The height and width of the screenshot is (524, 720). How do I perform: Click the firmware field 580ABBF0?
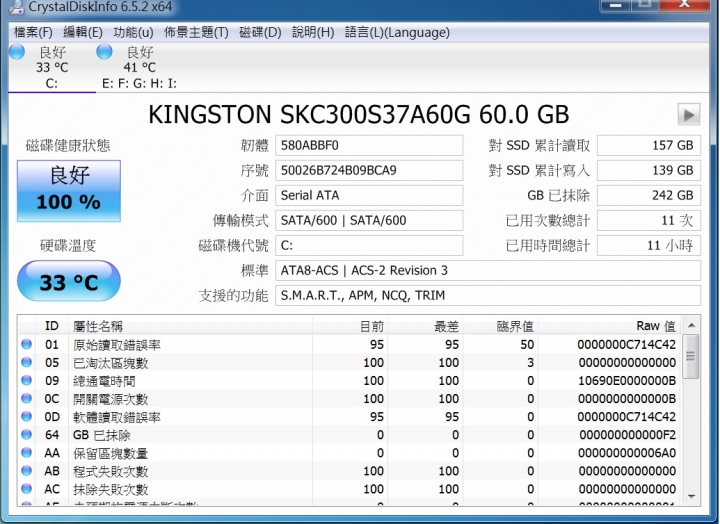tap(369, 146)
